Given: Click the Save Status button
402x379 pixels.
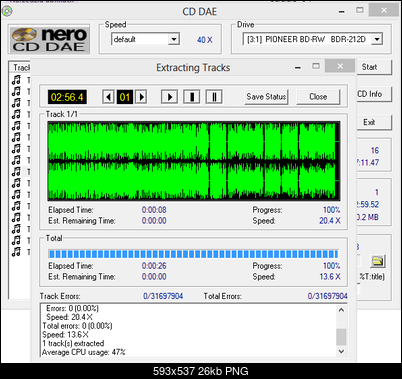Looking at the screenshot, I should [266, 97].
